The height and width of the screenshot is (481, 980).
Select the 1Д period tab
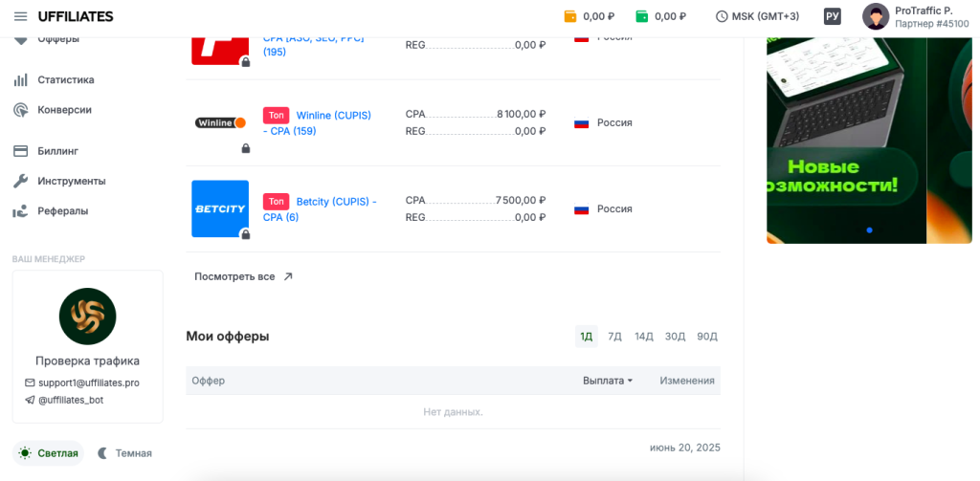click(587, 337)
